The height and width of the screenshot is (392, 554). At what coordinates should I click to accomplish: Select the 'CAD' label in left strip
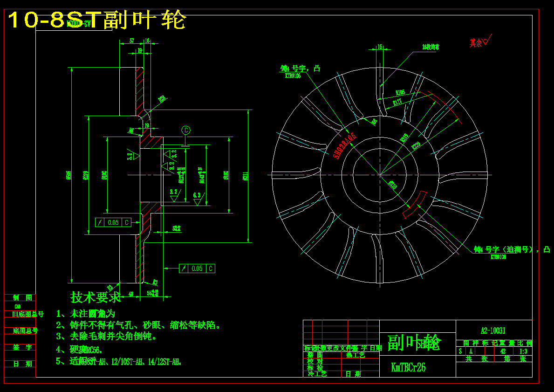[17, 306]
